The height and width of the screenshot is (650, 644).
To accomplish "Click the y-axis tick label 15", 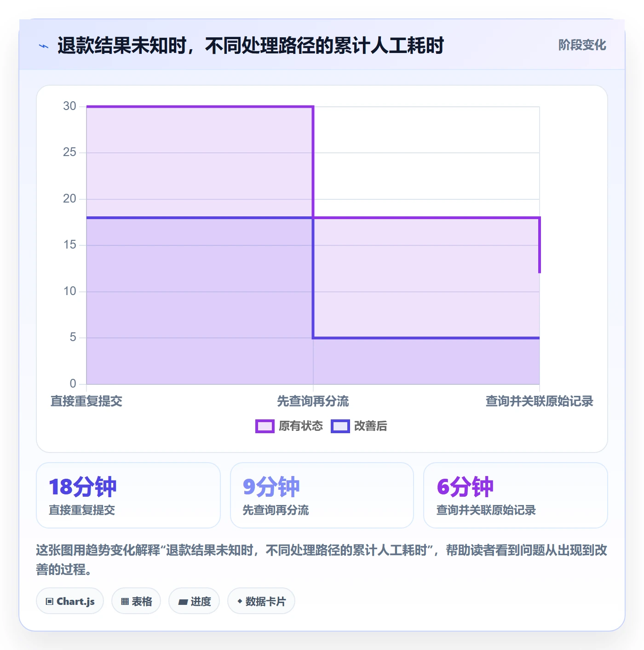I will coord(69,245).
